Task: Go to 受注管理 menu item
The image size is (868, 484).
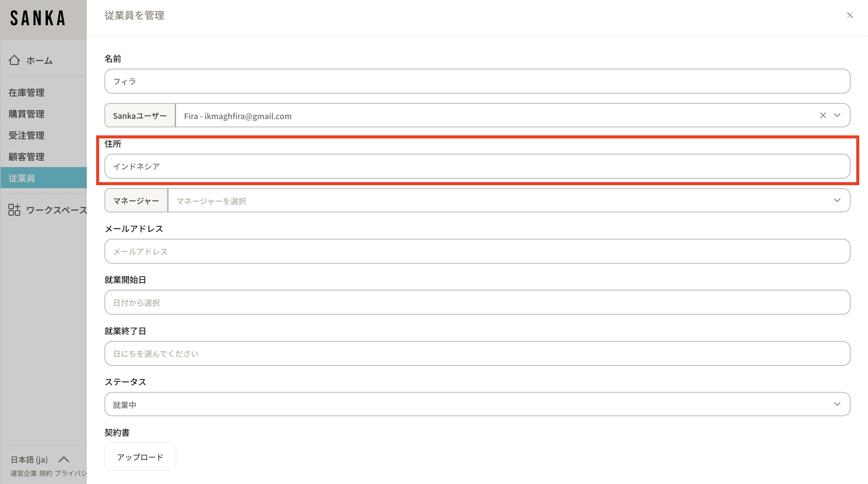Action: click(x=26, y=135)
